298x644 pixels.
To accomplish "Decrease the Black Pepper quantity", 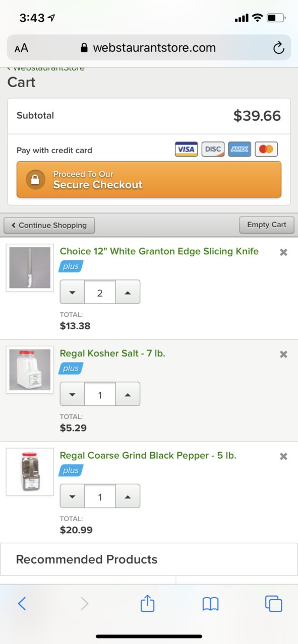I will coord(73,496).
